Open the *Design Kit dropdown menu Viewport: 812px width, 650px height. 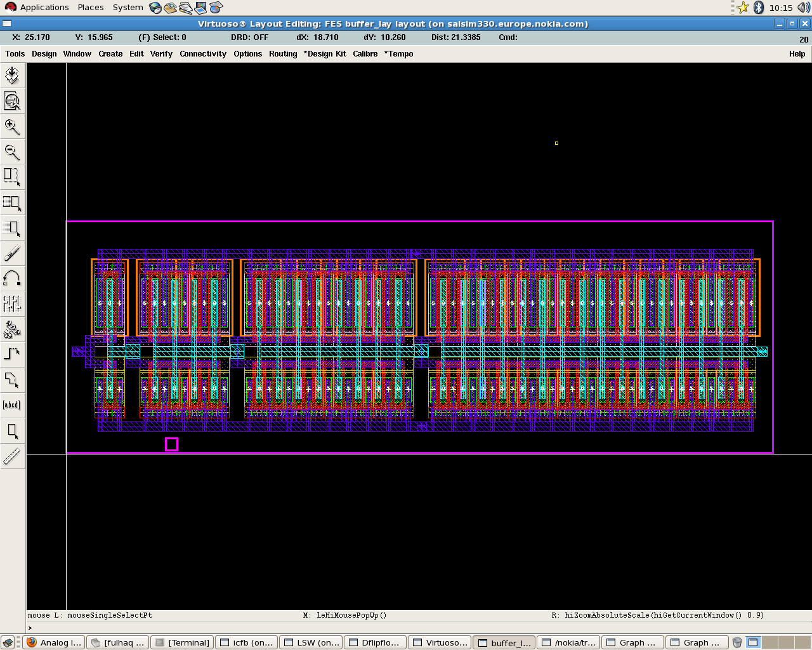point(325,54)
